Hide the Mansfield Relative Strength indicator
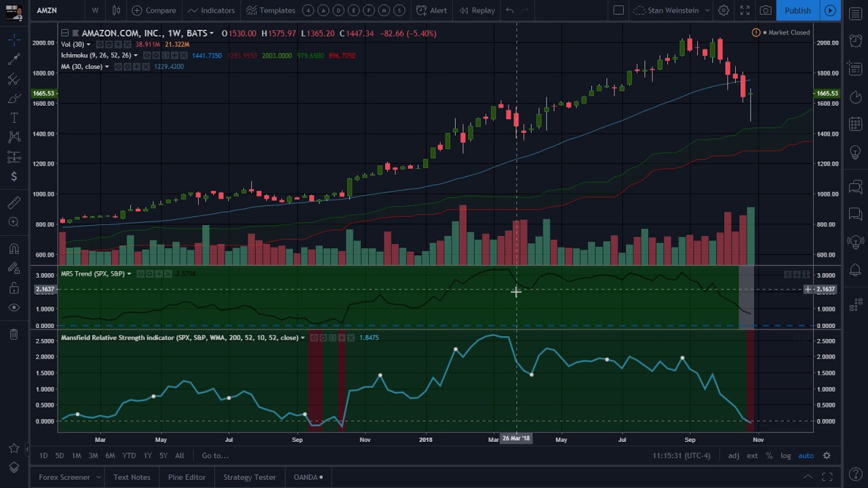The width and height of the screenshot is (868, 488). click(313, 338)
